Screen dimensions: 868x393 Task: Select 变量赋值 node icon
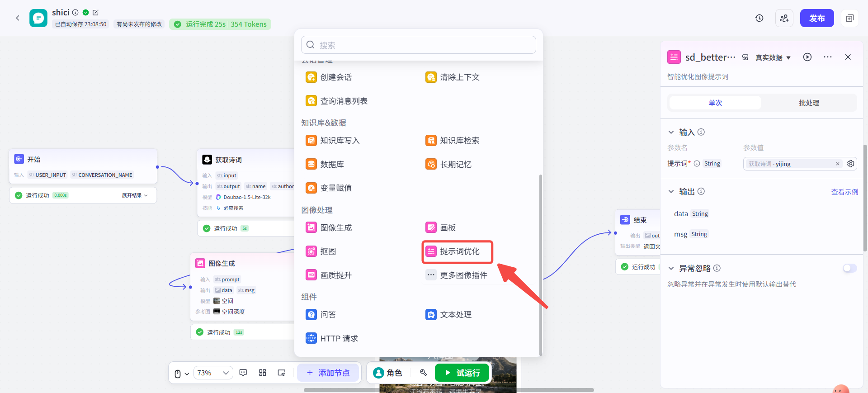pyautogui.click(x=311, y=188)
